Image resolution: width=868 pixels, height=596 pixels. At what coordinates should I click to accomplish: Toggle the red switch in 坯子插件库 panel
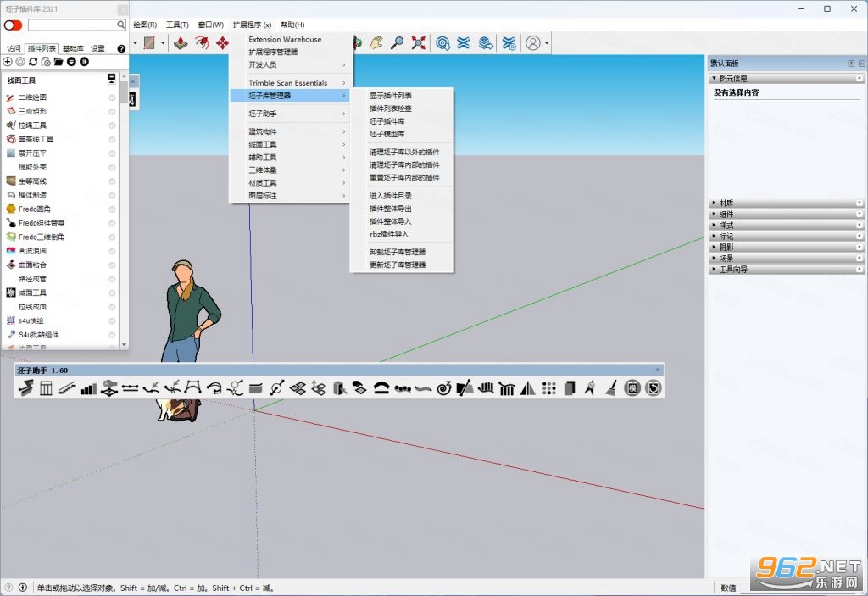(13, 25)
